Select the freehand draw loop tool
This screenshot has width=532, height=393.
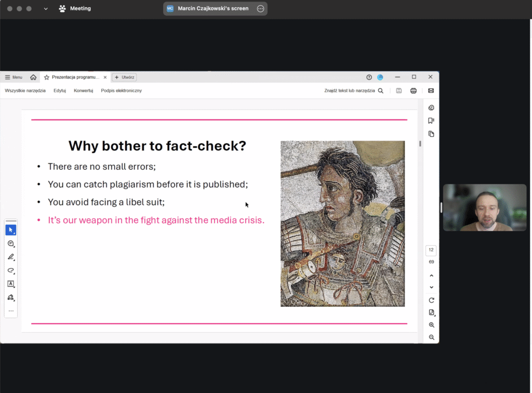point(11,270)
